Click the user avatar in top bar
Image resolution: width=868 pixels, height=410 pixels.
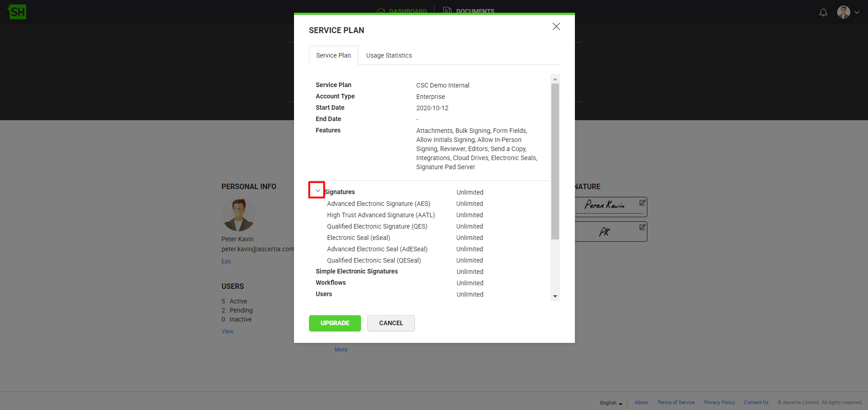pos(843,12)
